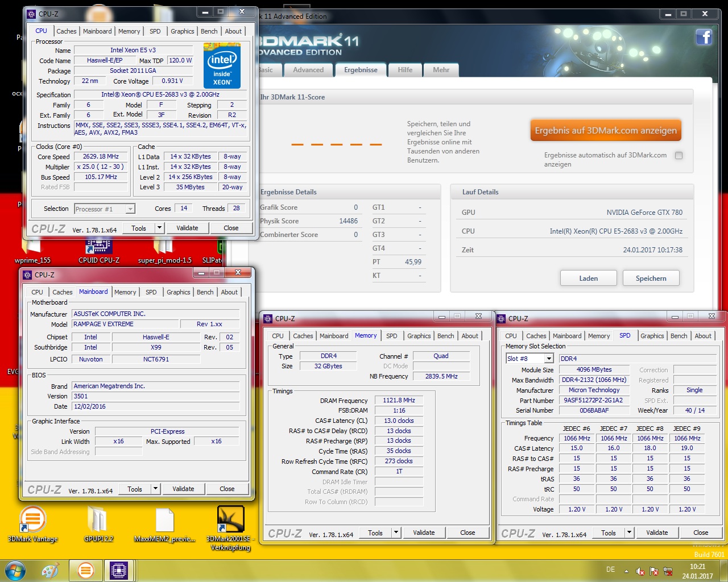Click Validate in the top CPU-Z window

click(187, 228)
